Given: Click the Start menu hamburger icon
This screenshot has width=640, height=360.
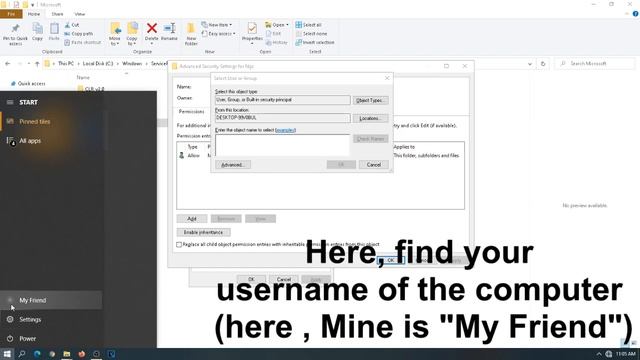Looking at the screenshot, I should [x=10, y=102].
